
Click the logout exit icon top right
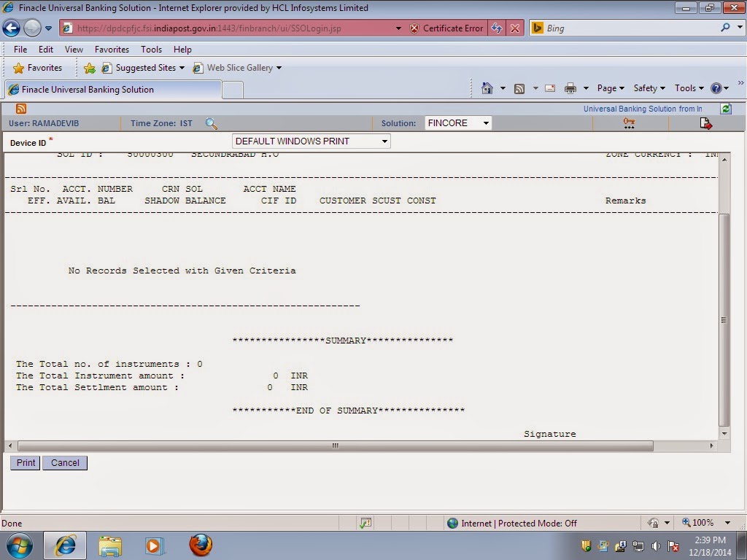coord(705,124)
